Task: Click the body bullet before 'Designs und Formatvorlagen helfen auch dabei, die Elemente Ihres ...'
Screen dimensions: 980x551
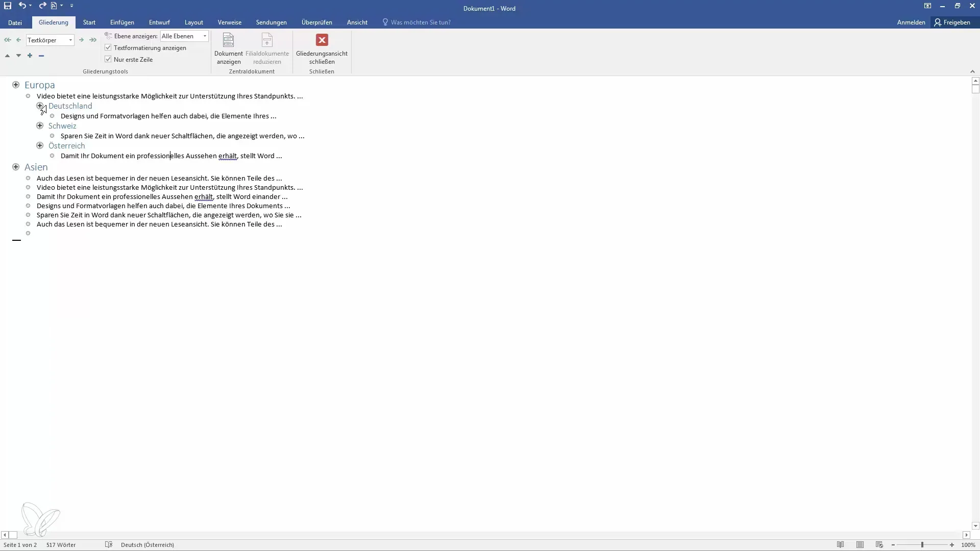Action: click(x=52, y=116)
